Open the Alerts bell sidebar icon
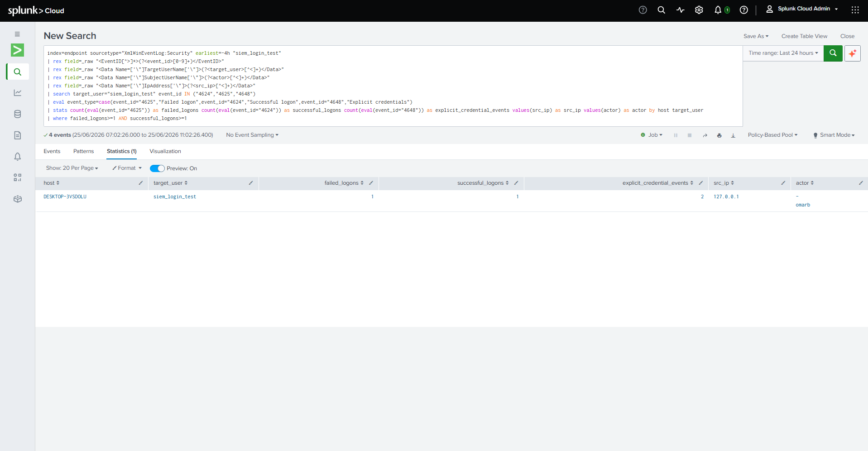This screenshot has width=868, height=451. click(17, 157)
